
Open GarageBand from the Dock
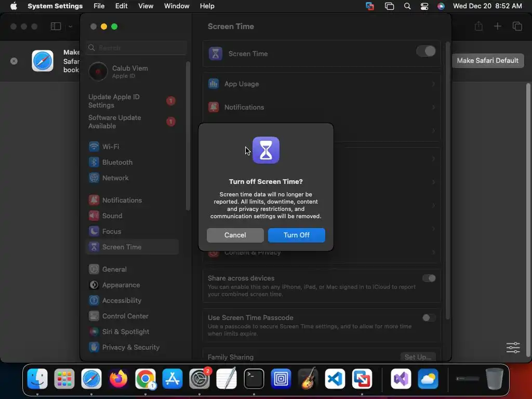click(308, 379)
